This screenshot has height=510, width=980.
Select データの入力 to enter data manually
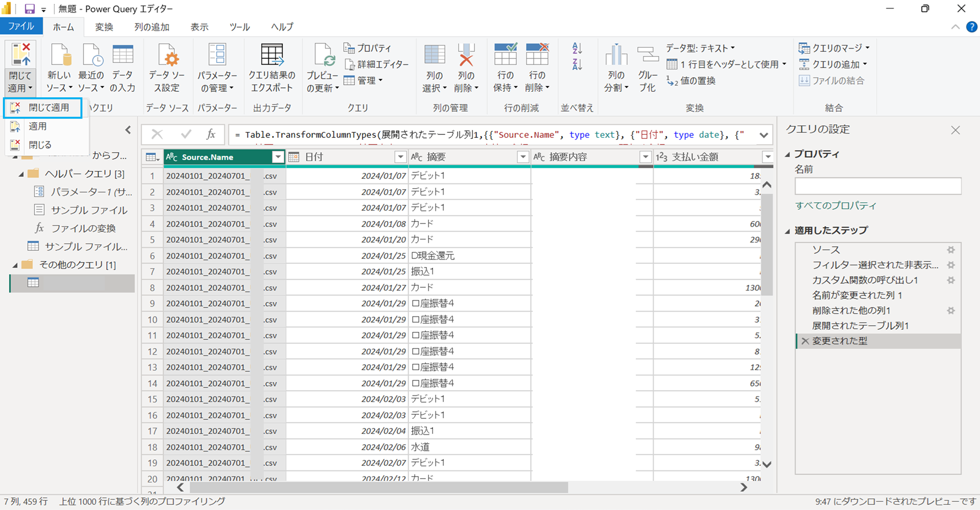[123, 67]
